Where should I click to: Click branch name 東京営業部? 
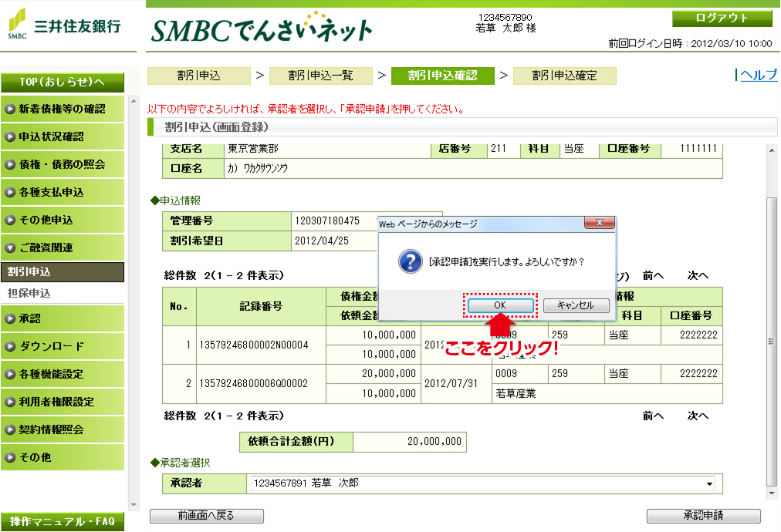pos(253,149)
